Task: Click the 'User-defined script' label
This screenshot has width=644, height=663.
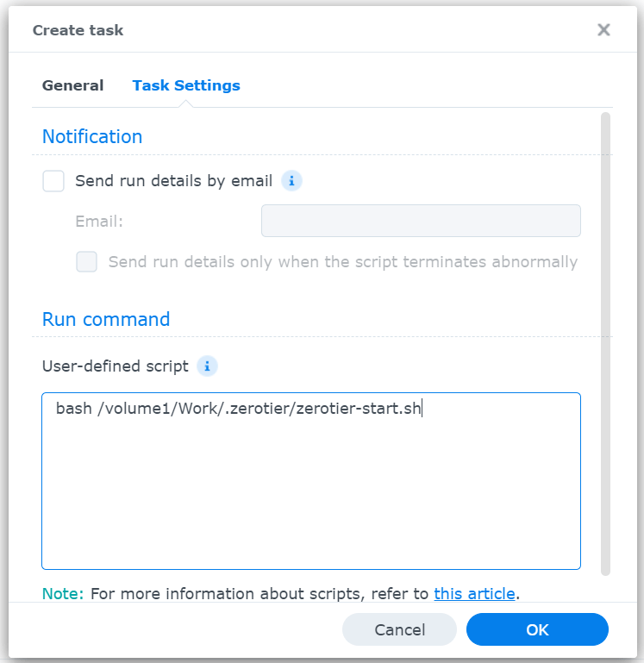Action: [x=115, y=366]
